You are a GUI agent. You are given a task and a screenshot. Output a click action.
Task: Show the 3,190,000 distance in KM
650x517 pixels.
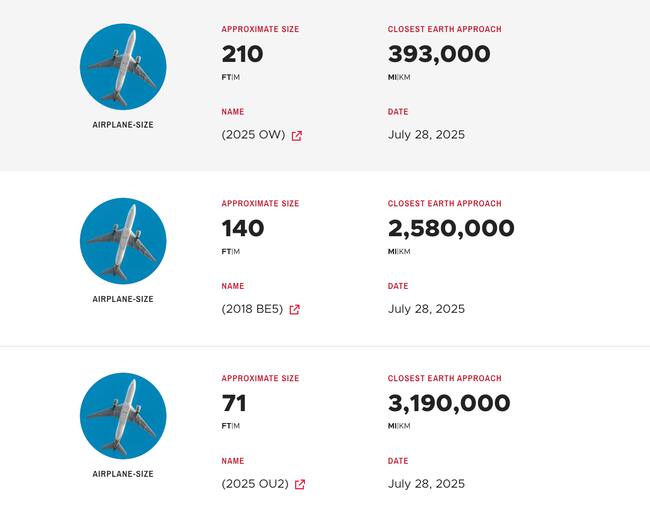click(405, 426)
